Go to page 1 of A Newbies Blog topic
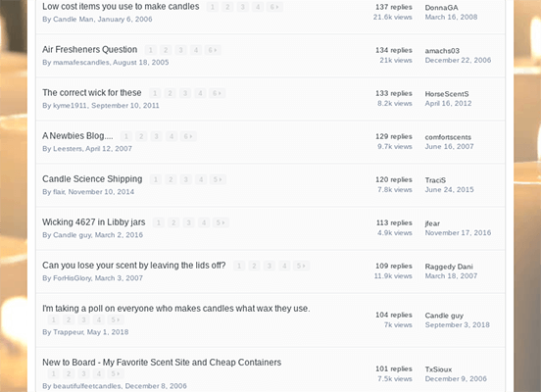 click(x=125, y=136)
